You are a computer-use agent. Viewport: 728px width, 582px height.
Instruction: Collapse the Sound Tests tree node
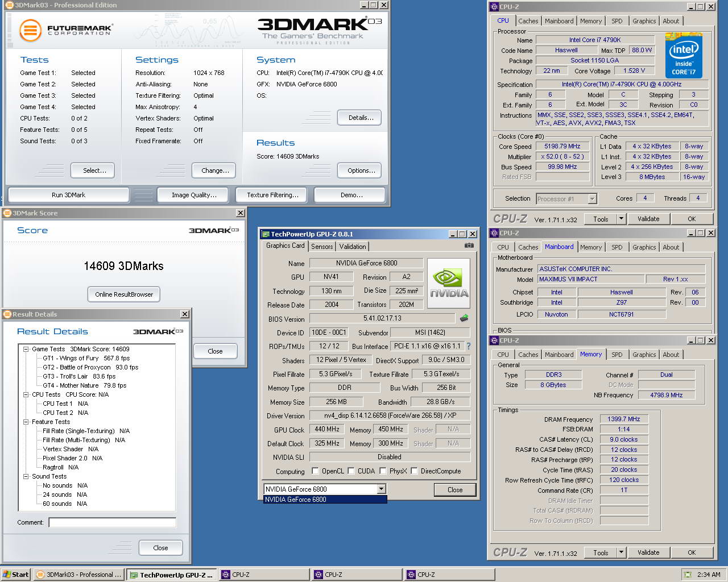click(x=26, y=476)
